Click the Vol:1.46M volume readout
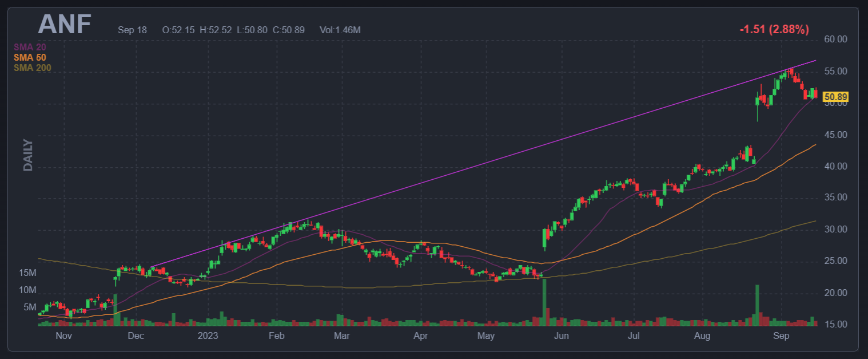Screen dimensions: 868x359 340,30
